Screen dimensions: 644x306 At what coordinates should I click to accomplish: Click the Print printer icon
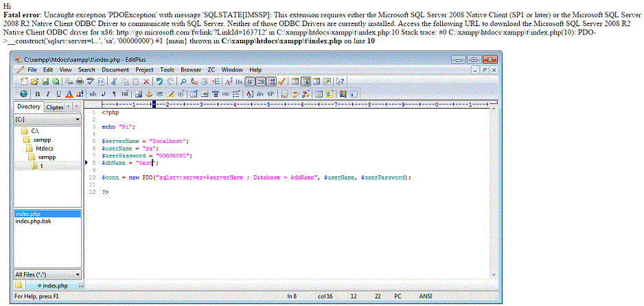(x=80, y=81)
